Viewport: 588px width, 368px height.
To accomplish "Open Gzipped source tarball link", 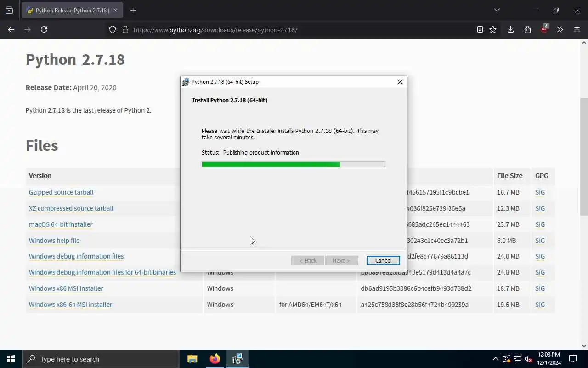I will point(61,192).
